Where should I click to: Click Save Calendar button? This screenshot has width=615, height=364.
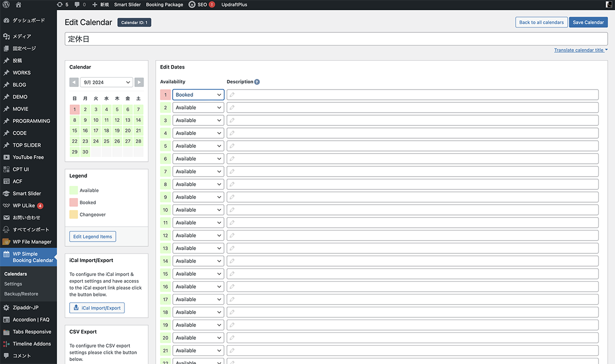click(588, 23)
